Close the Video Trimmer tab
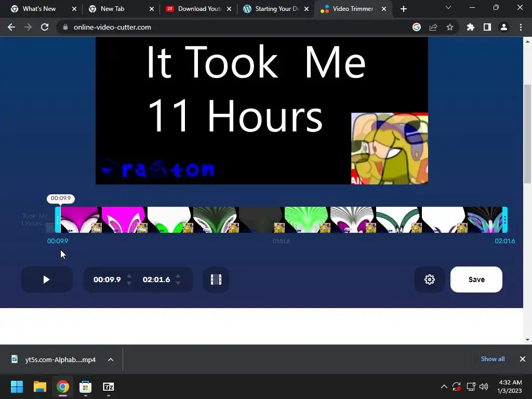This screenshot has width=532, height=399. [384, 9]
